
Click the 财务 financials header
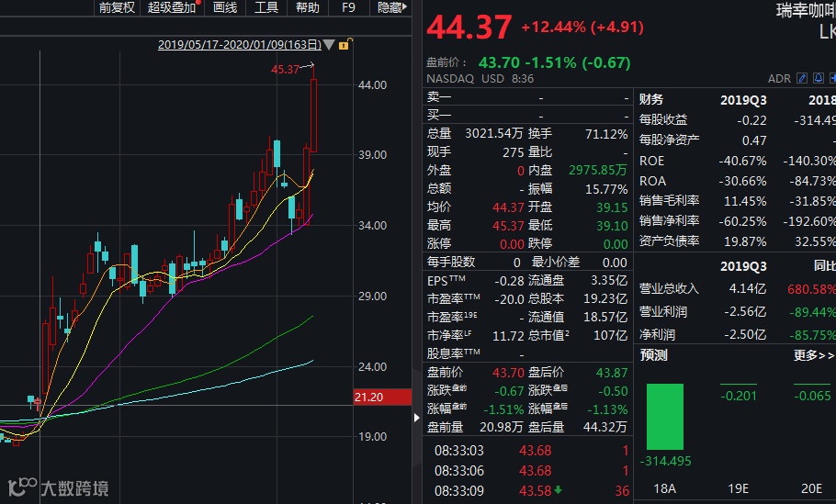(651, 100)
